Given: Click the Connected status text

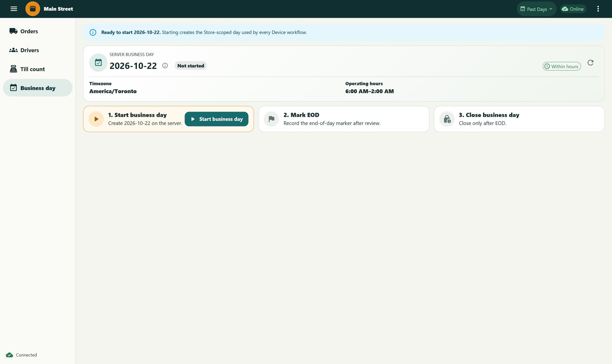Looking at the screenshot, I should (x=26, y=355).
